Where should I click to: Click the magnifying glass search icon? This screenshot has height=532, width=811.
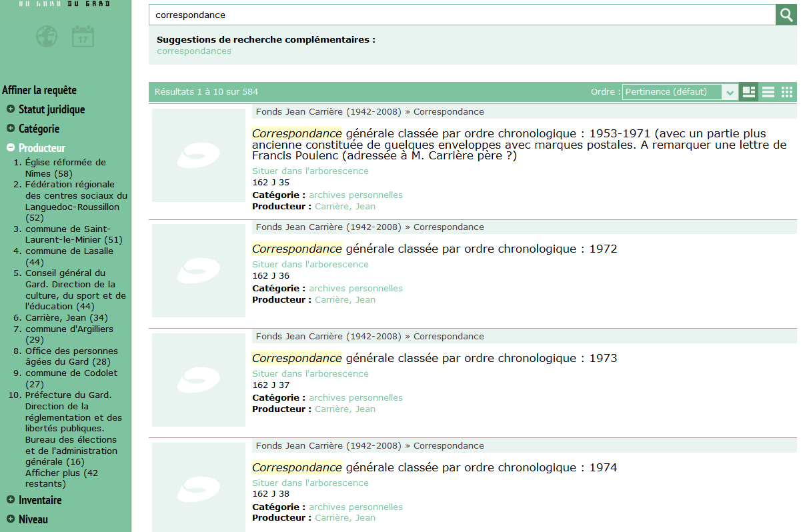(x=786, y=14)
